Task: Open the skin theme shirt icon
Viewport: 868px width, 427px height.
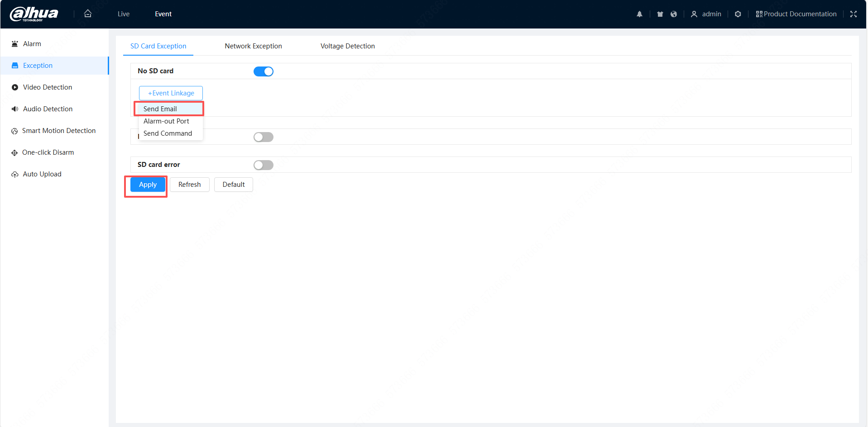Action: [x=660, y=14]
